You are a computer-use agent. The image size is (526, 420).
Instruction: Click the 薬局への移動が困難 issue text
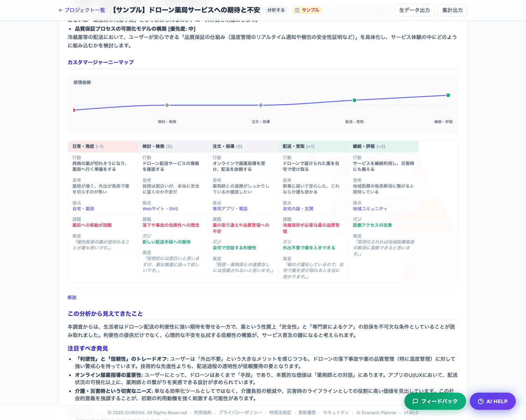(92, 225)
